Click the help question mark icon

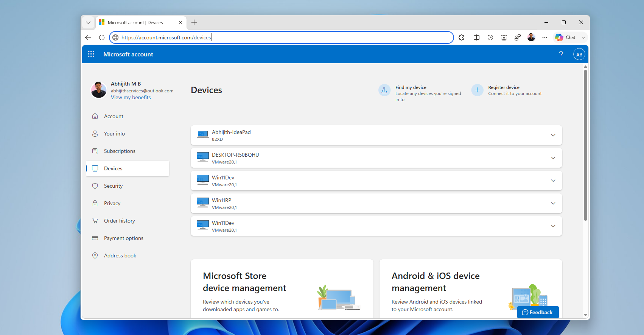561,54
